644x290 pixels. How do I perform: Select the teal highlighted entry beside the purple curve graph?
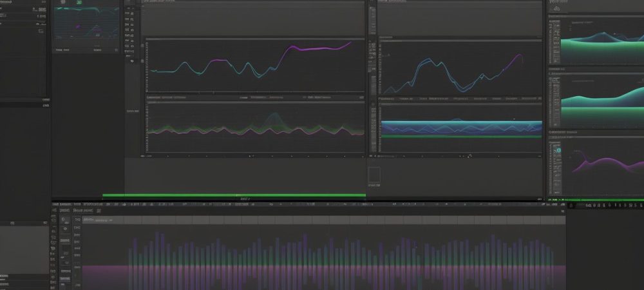point(558,151)
